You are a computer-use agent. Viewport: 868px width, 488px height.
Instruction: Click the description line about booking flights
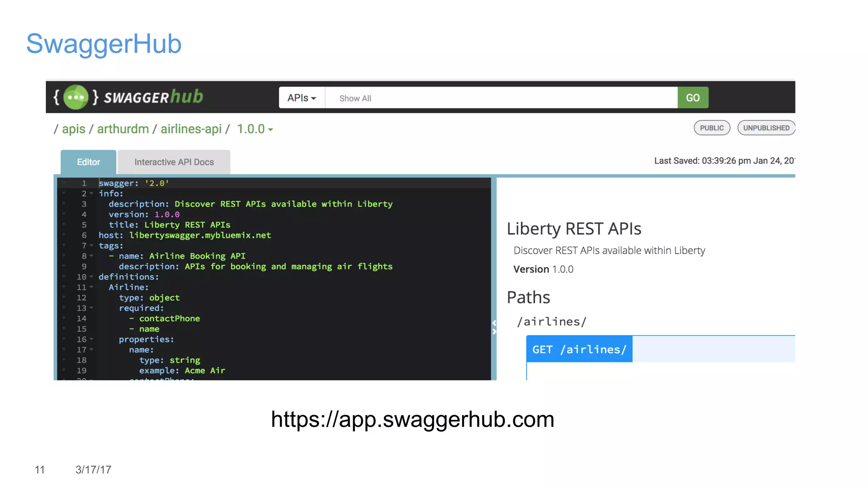pyautogui.click(x=256, y=266)
